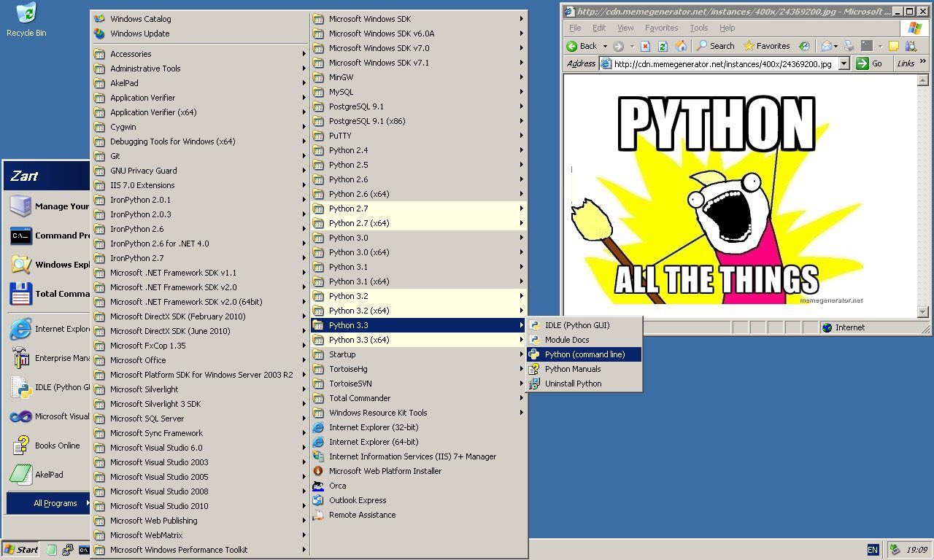Click the IDLE (Python GUI) submenu icon
934x560 pixels.
pos(534,325)
